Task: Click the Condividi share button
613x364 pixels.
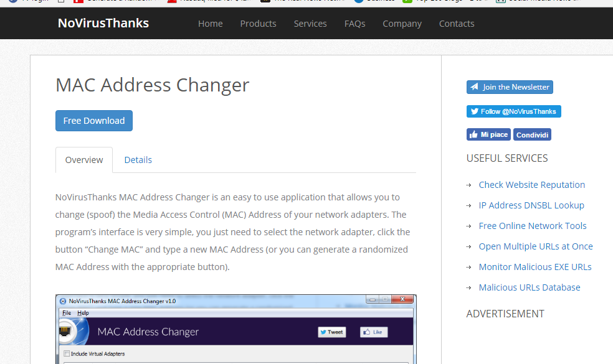Action: [x=532, y=135]
